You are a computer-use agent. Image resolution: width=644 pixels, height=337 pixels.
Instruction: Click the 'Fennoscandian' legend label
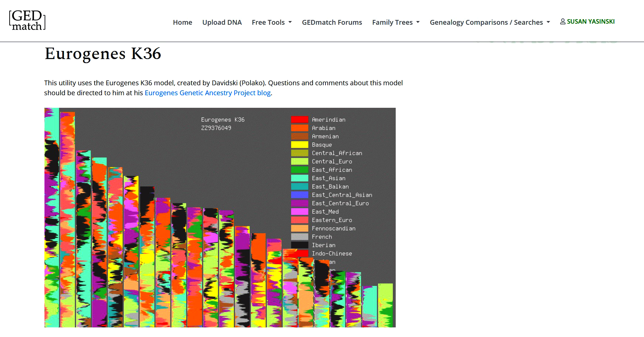334,228
